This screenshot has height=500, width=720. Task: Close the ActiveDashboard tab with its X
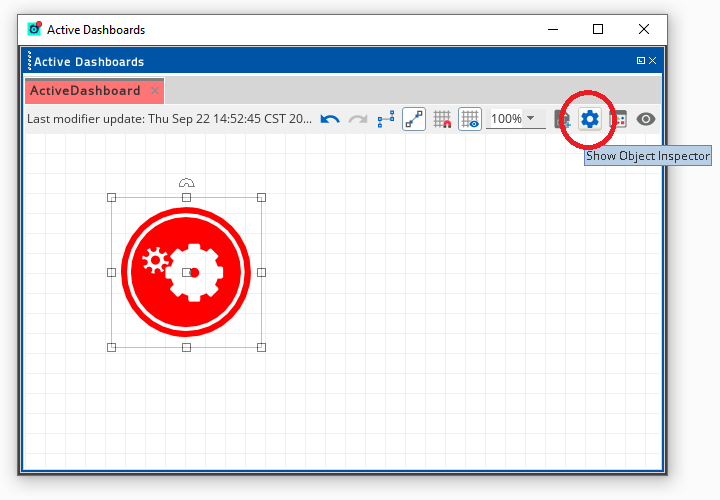(x=154, y=91)
